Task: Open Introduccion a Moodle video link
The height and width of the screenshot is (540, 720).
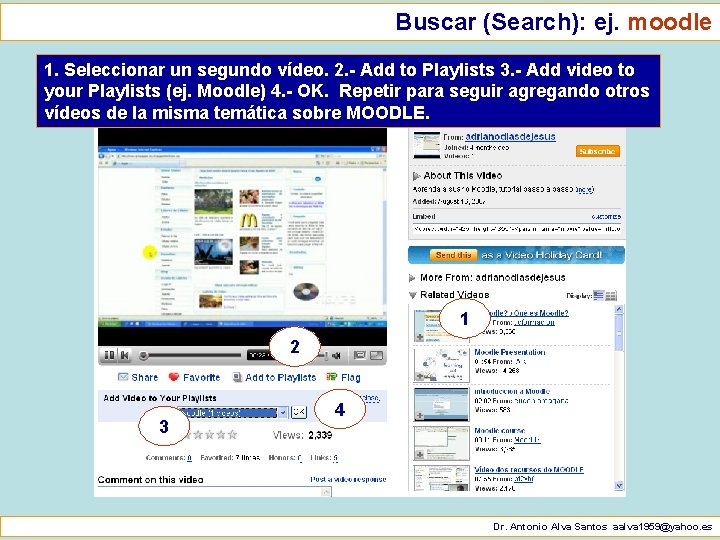Action: click(x=512, y=392)
